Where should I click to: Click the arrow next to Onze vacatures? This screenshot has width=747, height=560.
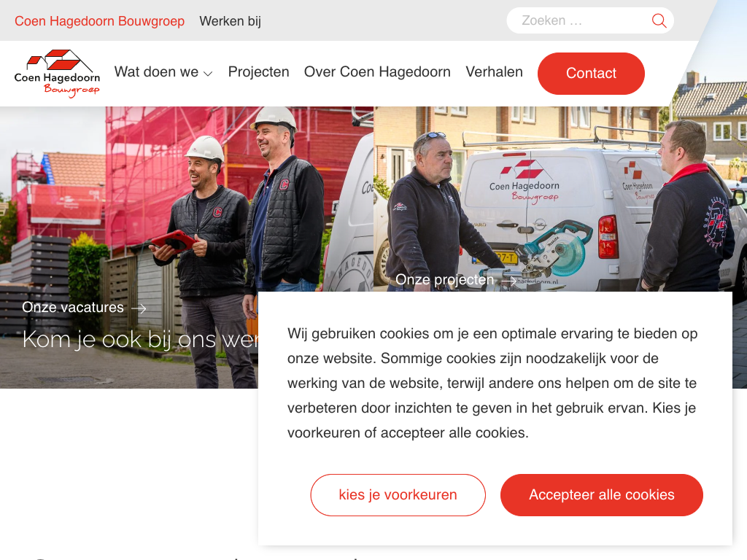[x=139, y=308]
